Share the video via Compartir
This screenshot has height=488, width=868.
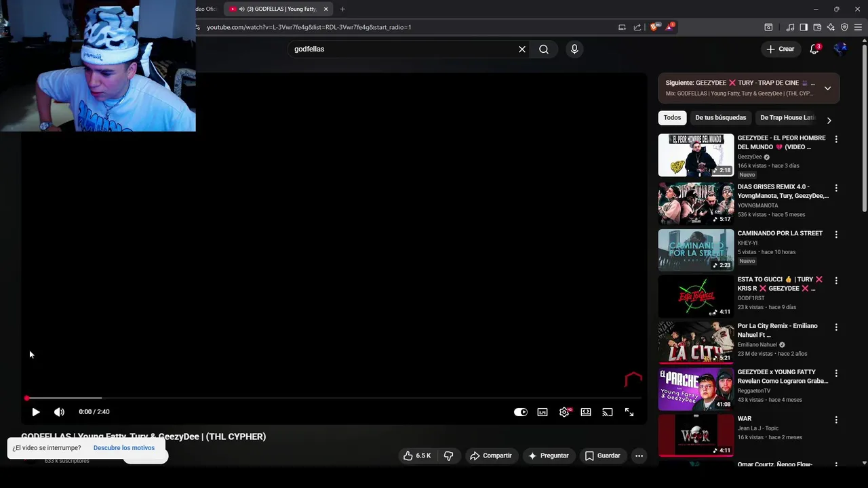[x=491, y=455]
